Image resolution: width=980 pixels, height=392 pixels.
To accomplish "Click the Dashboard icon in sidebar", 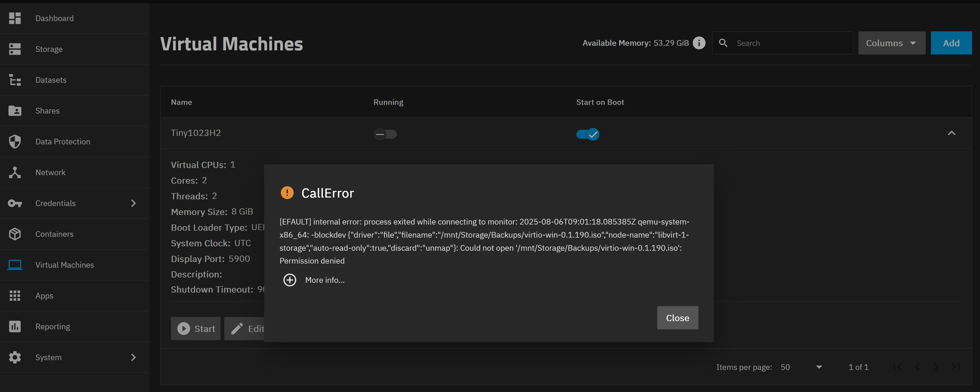I will tap(15, 18).
